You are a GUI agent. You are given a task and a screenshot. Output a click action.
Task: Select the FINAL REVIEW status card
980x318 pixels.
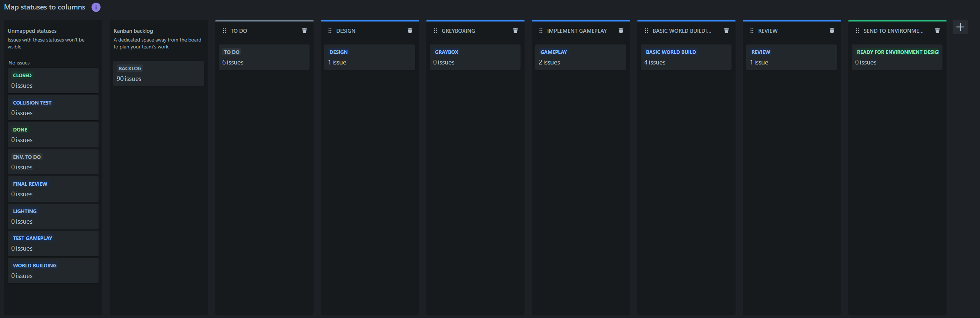pyautogui.click(x=53, y=189)
